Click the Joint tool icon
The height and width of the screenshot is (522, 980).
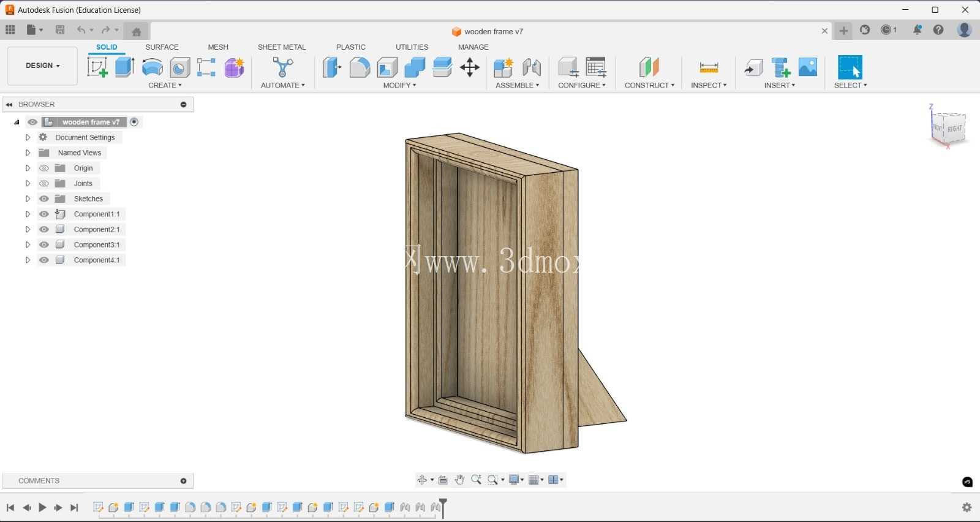532,67
